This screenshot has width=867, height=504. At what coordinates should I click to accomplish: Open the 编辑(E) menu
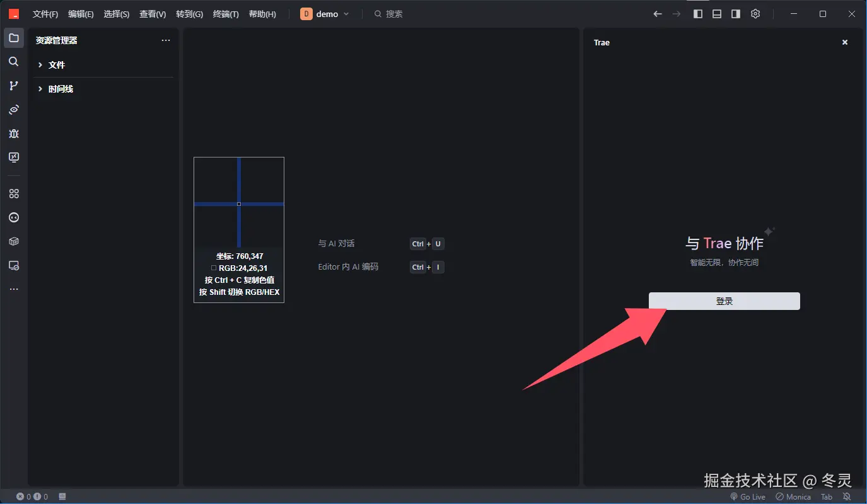point(81,14)
